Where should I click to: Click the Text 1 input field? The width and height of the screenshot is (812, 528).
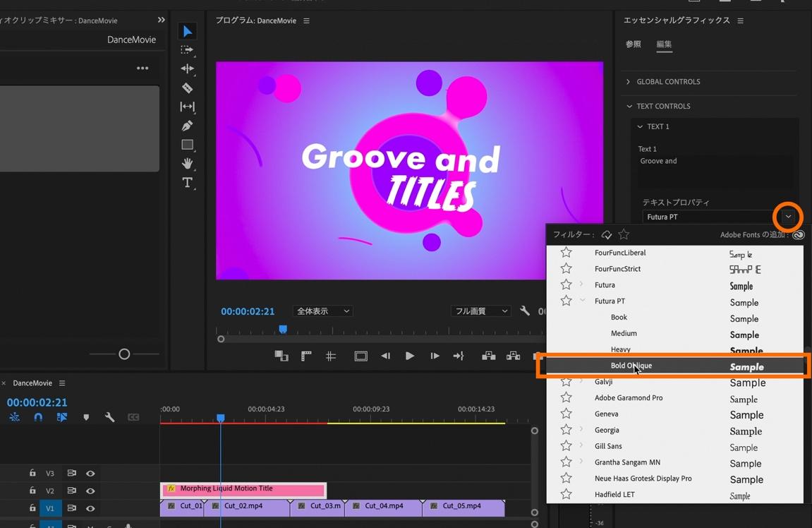click(714, 168)
